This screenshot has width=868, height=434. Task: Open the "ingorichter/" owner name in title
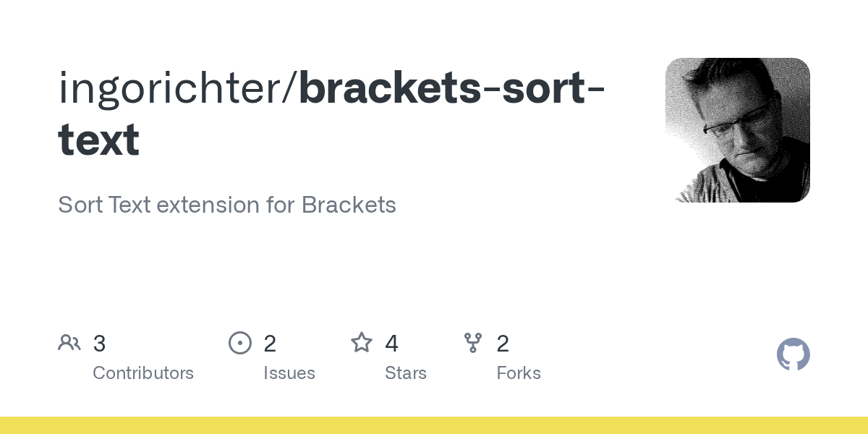177,87
